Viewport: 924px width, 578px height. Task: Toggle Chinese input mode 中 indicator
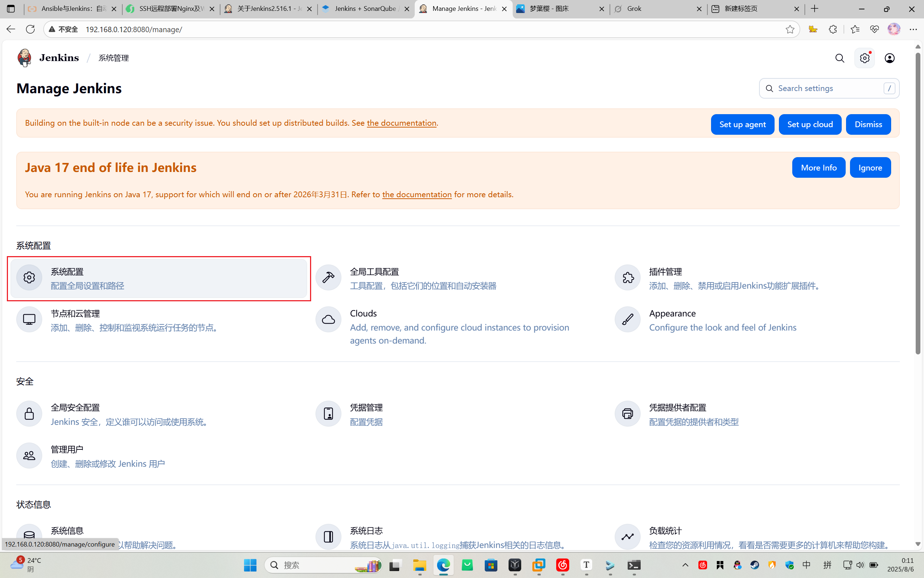click(x=806, y=565)
